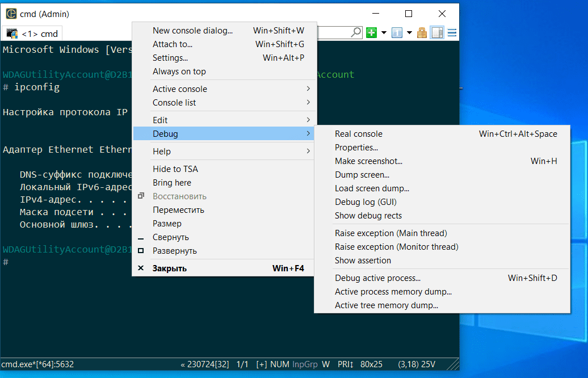Select Bring here menu item
This screenshot has width=588, height=378.
[x=224, y=183]
